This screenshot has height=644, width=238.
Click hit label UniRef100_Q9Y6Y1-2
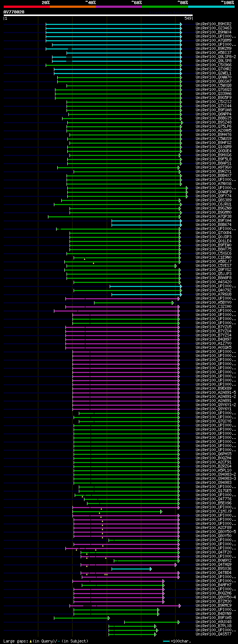(216, 405)
